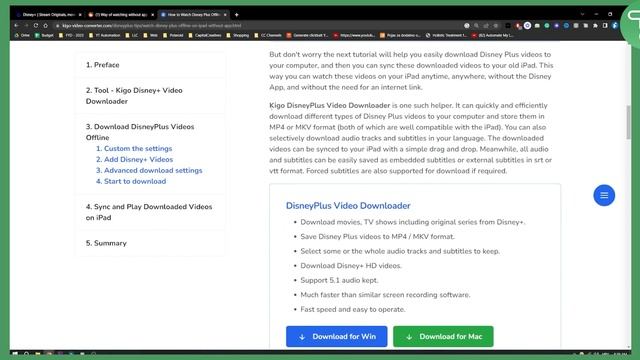Open the Shopping bookmark folder
Screen dimensions: 640x360
click(x=238, y=36)
